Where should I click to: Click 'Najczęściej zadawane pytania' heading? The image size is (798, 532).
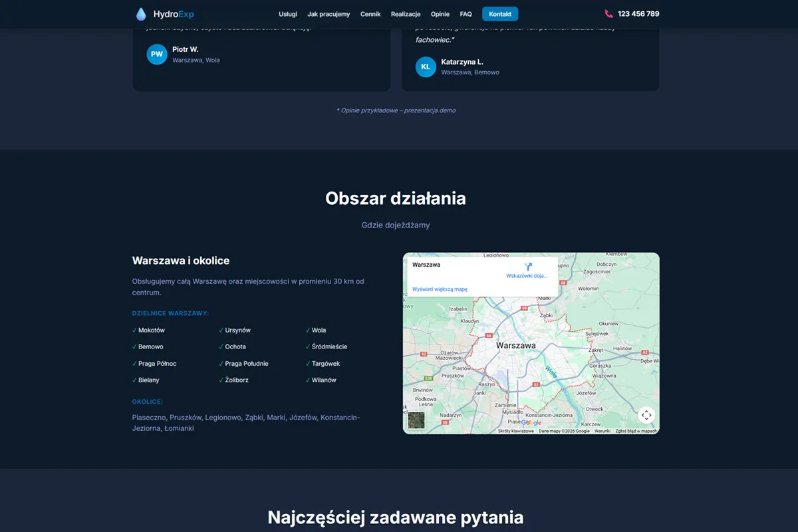pos(396,517)
